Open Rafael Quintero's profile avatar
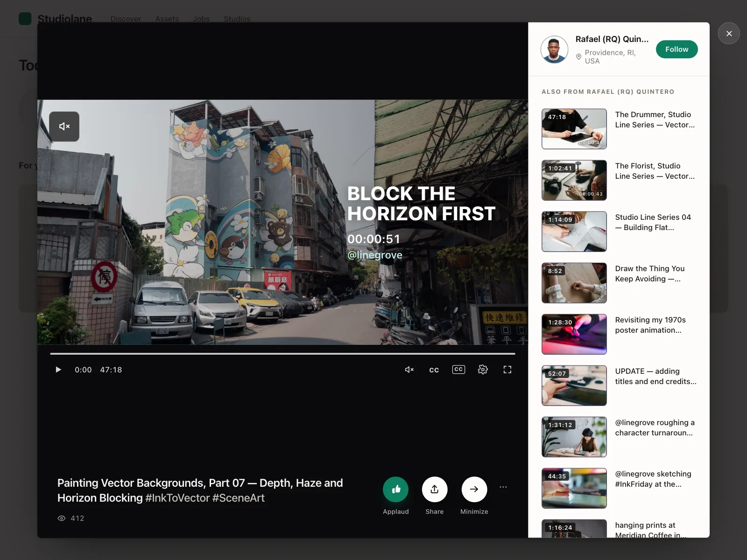 tap(554, 49)
